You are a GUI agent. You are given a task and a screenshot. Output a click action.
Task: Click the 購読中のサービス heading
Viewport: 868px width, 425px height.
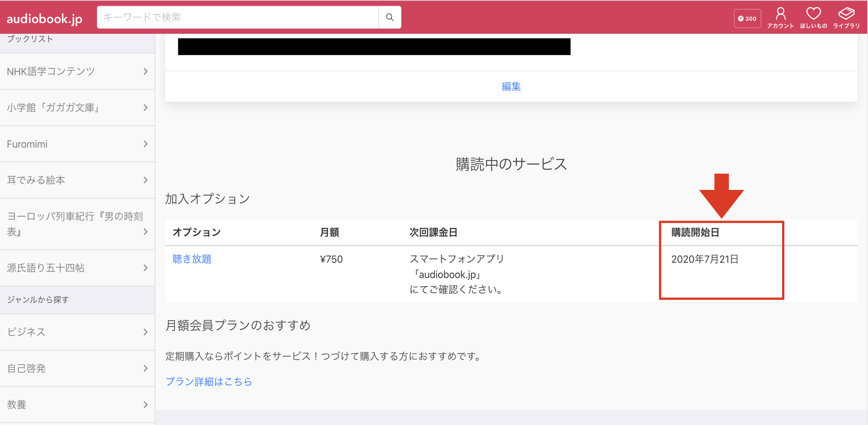(511, 164)
